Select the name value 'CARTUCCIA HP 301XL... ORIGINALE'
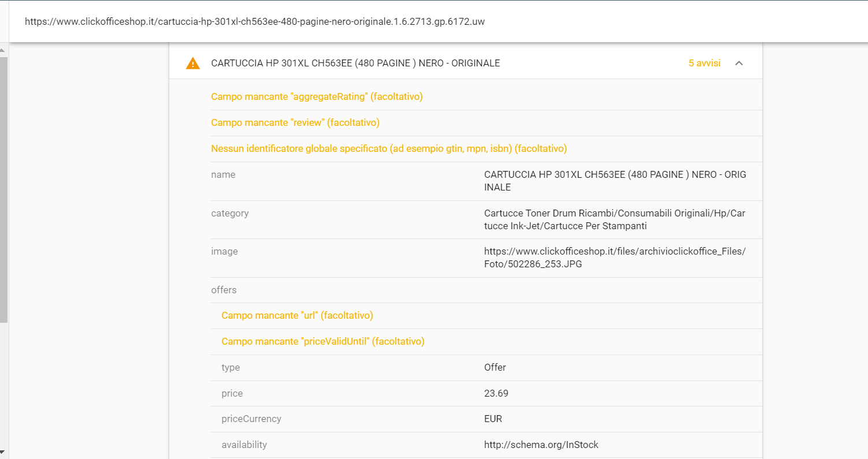Screen dimensions: 868x459 pyautogui.click(x=615, y=181)
